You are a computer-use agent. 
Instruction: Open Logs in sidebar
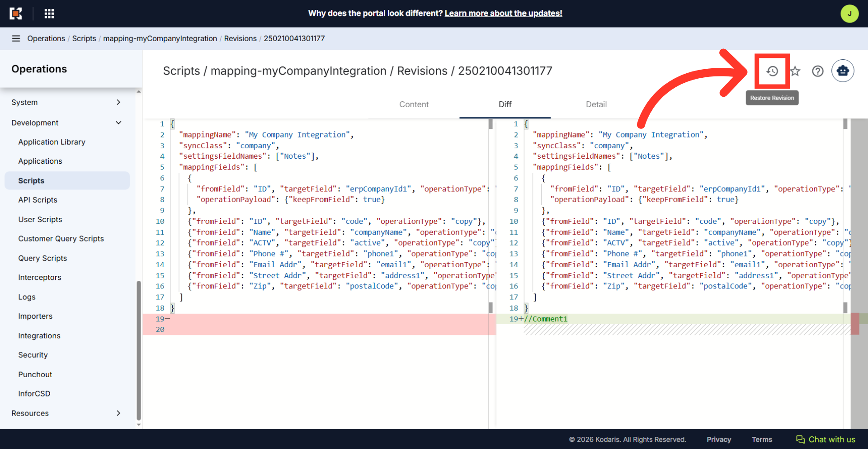click(27, 297)
